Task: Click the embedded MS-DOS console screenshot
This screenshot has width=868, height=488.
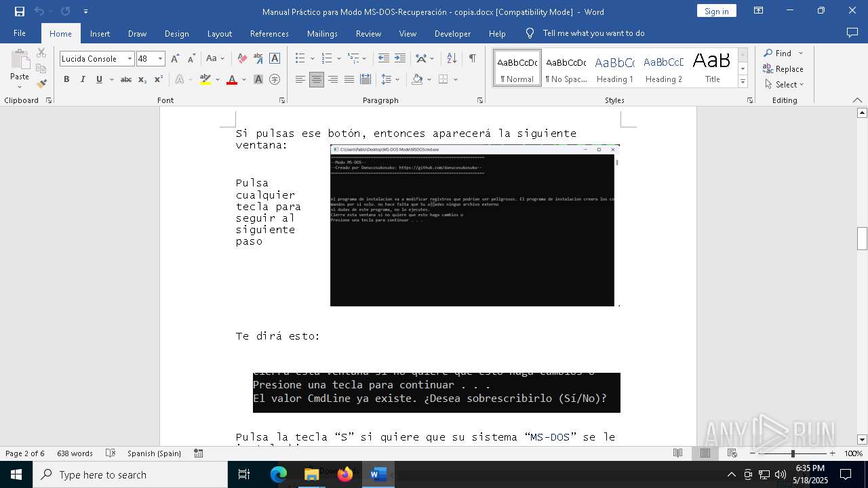Action: pos(475,225)
